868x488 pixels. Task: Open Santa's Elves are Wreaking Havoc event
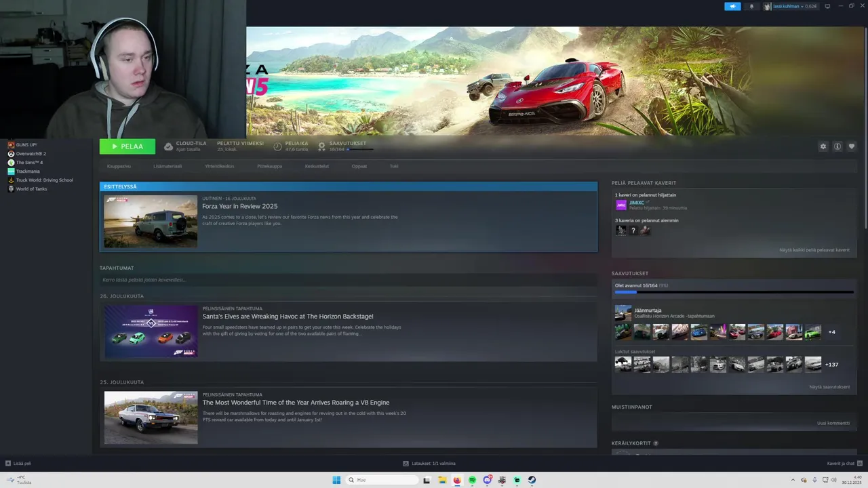click(x=288, y=317)
